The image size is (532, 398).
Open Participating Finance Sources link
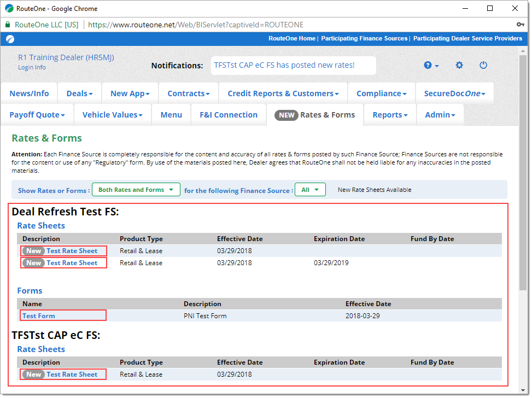[x=364, y=38]
